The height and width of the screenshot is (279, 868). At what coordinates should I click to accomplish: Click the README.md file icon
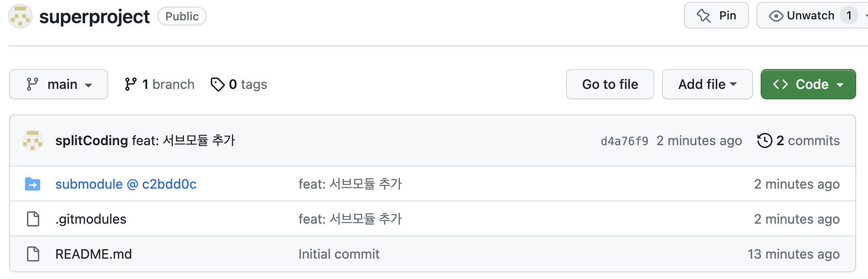33,254
